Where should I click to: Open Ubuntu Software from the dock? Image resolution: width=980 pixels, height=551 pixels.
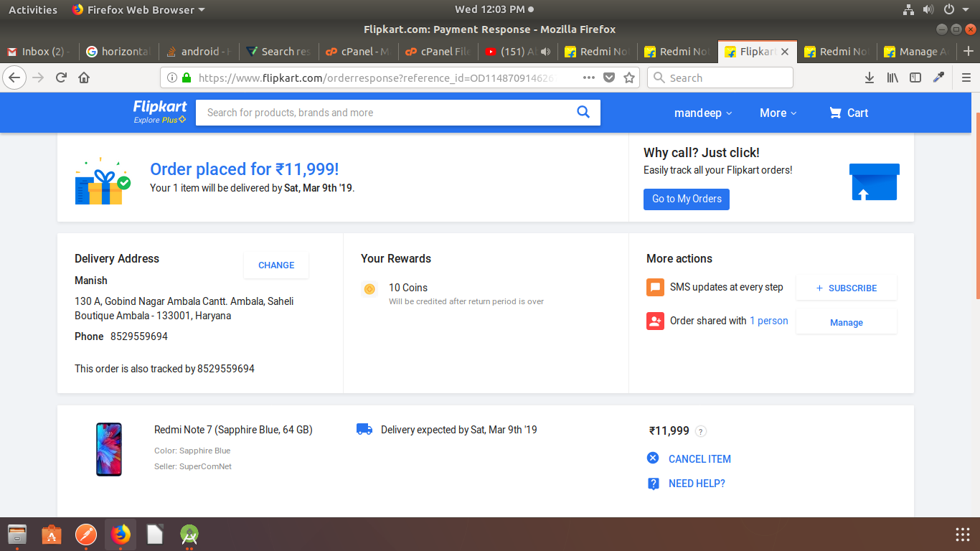51,534
